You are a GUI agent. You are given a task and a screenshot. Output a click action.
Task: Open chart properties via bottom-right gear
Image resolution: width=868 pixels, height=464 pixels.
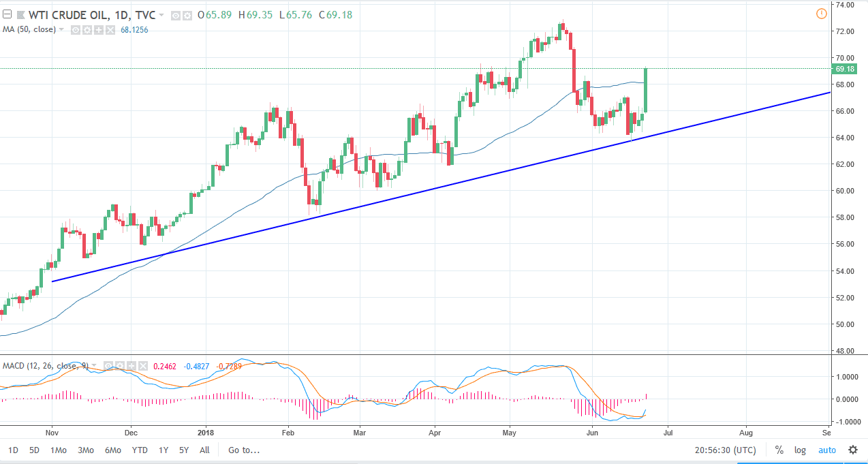(x=853, y=450)
